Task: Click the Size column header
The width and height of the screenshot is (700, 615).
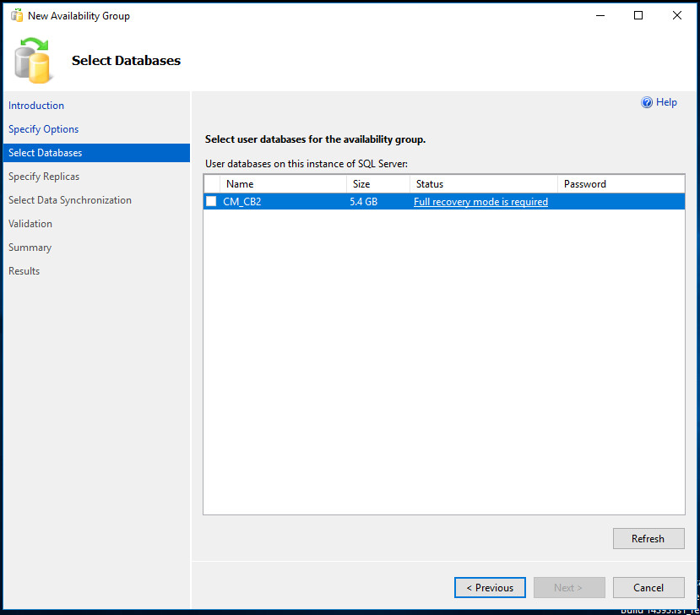Action: 363,183
